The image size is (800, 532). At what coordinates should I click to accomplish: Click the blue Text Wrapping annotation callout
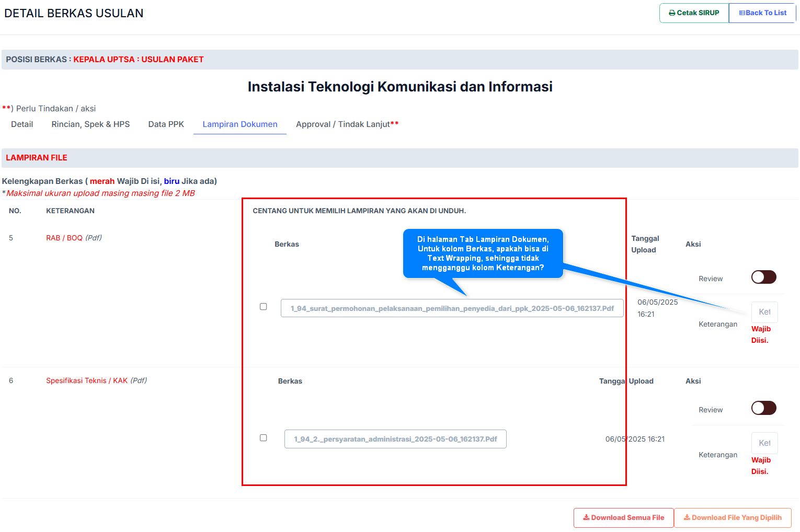pos(483,253)
